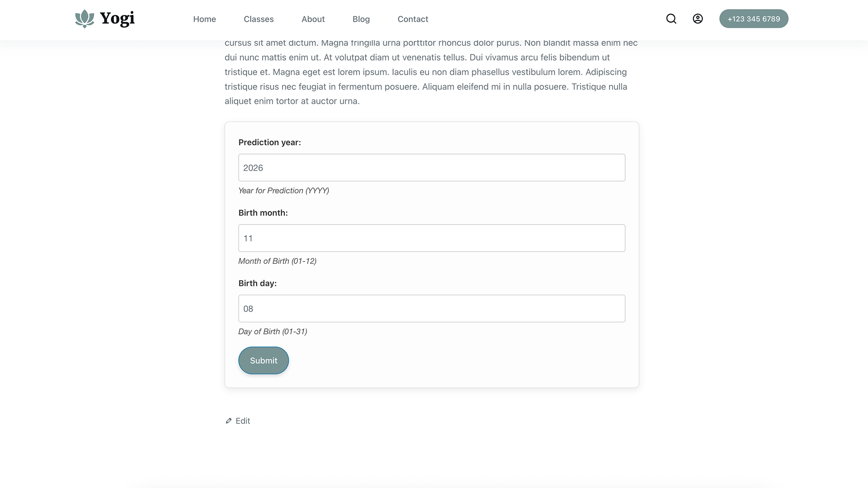Viewport: 868px width, 488px height.
Task: Click the Yogi brand name text
Action: coord(117,19)
